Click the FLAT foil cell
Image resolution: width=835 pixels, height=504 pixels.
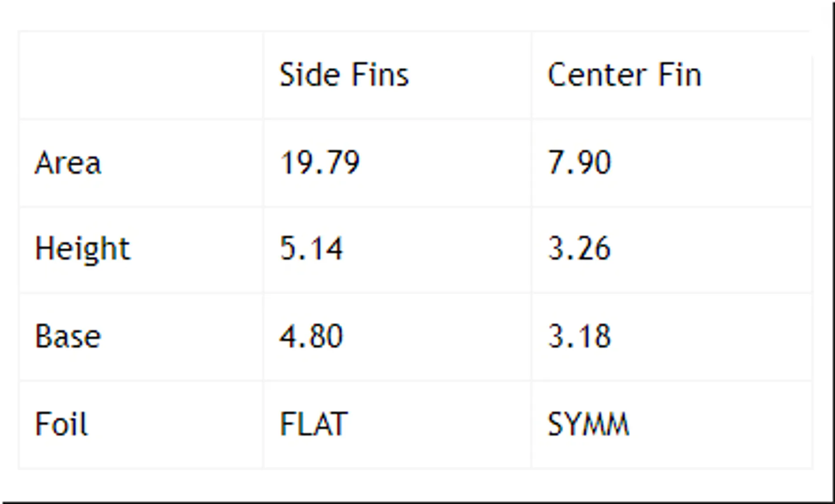coord(313,424)
